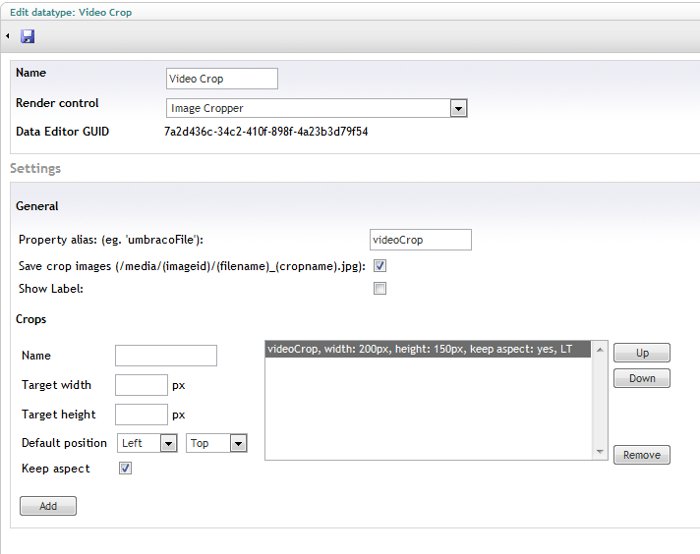The width and height of the screenshot is (700, 554).
Task: Click the crop Name text box
Action: pyautogui.click(x=165, y=356)
